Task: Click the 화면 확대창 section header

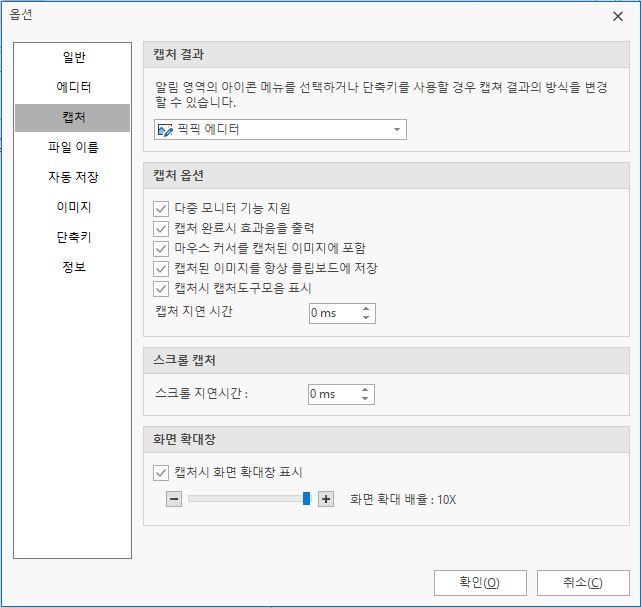Action: point(386,440)
